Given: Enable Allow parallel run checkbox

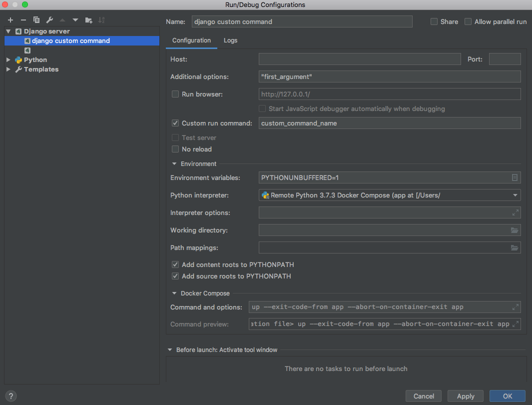Looking at the screenshot, I should coord(468,21).
